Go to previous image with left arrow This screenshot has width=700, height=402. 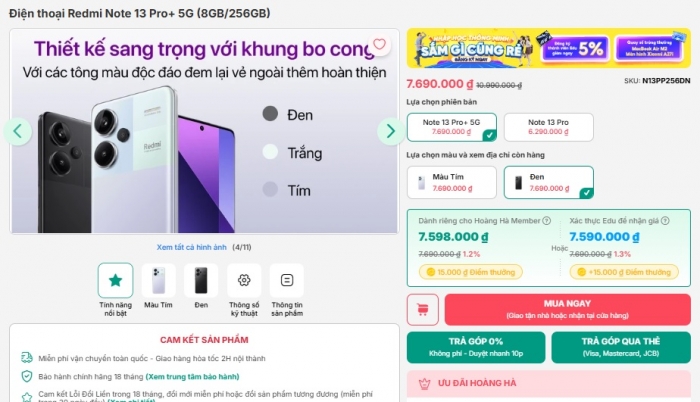point(18,131)
